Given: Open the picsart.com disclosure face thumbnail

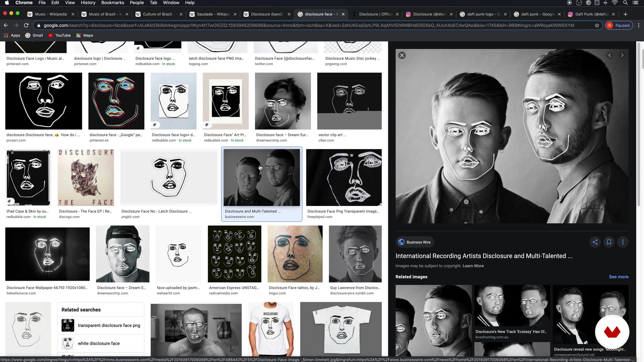Looking at the screenshot, I should pyautogui.click(x=43, y=101).
